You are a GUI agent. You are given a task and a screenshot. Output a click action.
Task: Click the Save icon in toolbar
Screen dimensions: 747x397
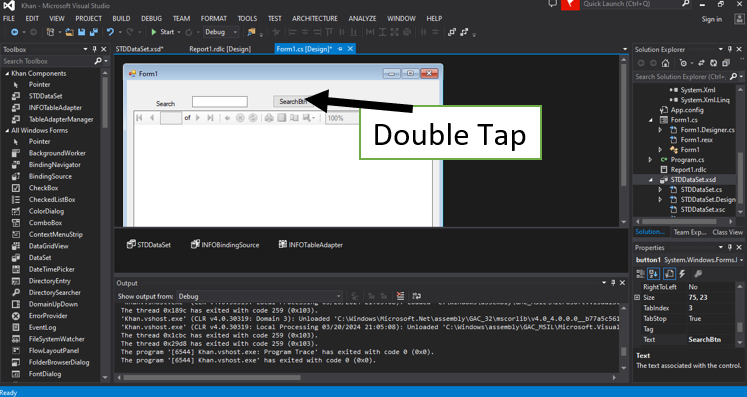click(x=81, y=32)
